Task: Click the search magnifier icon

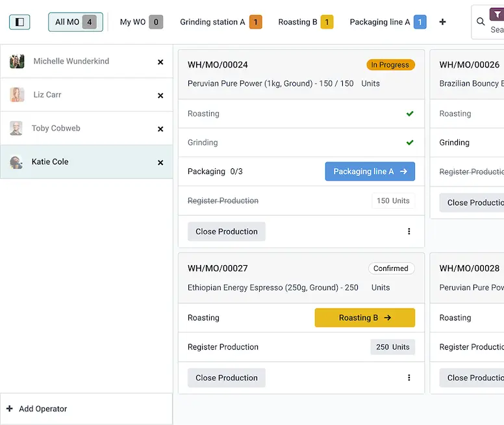Action: [x=481, y=21]
